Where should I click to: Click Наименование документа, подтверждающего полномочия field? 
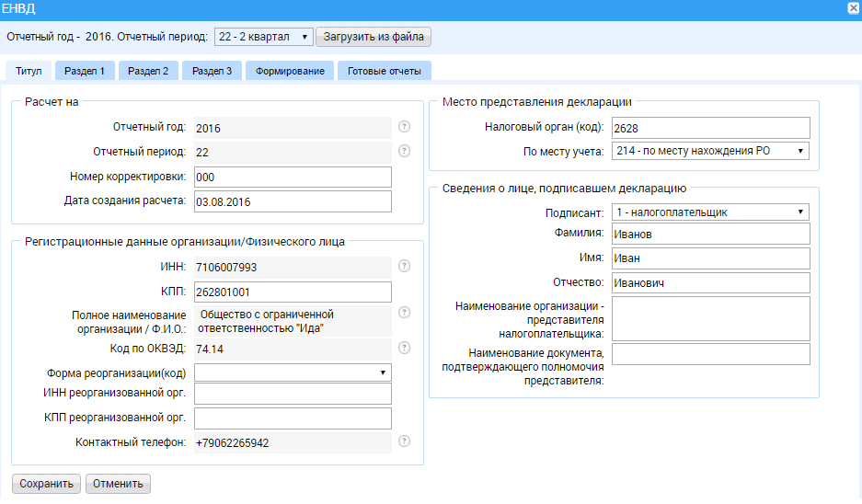pyautogui.click(x=711, y=354)
